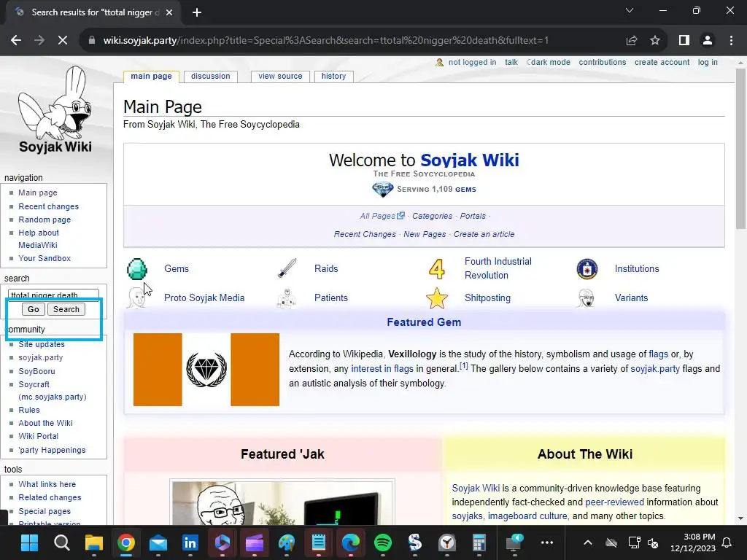The height and width of the screenshot is (560, 747).
Task: Click the Serving gems diamond icon
Action: (382, 189)
